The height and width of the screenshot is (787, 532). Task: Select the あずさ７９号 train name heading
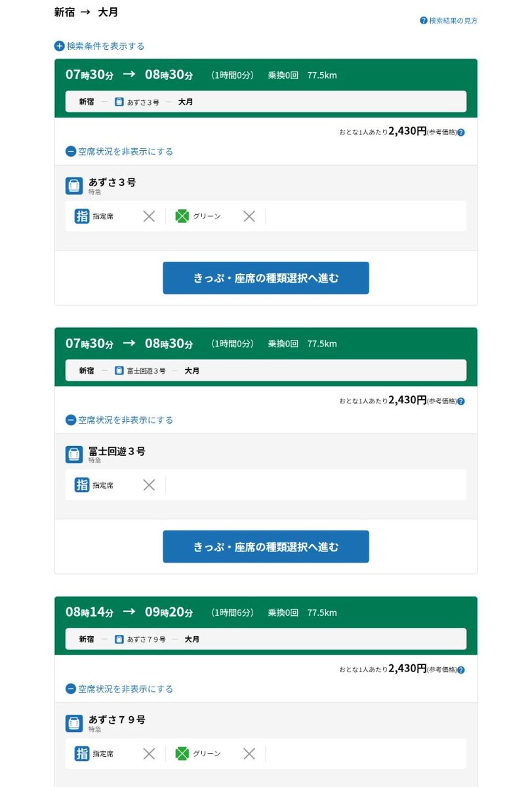[117, 720]
